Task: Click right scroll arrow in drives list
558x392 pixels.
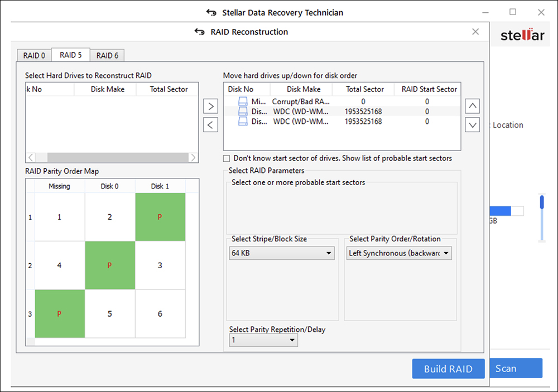Action: (193, 157)
